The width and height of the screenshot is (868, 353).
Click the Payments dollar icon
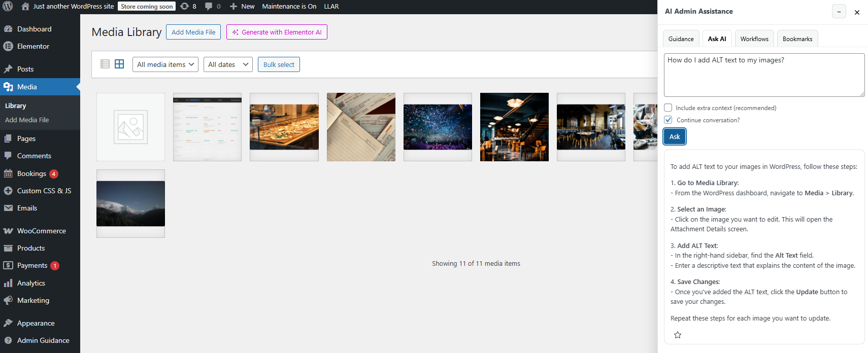pos(8,265)
